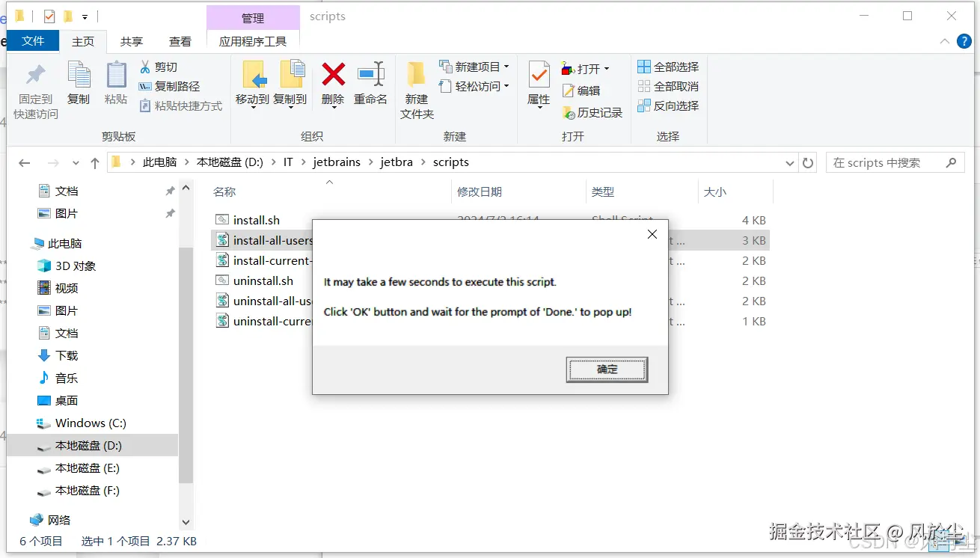
Task: Switch to the 查看 ribbon tab
Action: 180,42
